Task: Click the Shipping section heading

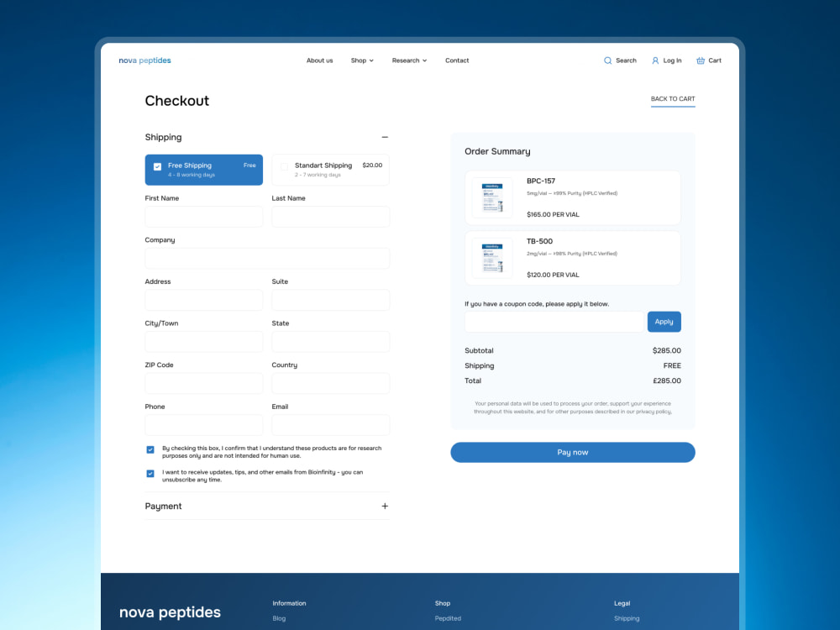Action: [164, 137]
